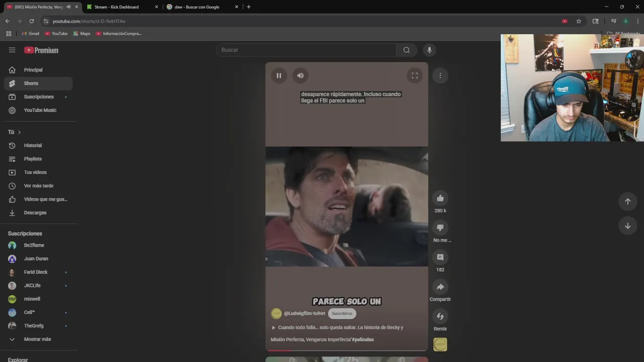Open media controls icon in toolbar
This screenshot has height=362, width=644.
click(613, 21)
